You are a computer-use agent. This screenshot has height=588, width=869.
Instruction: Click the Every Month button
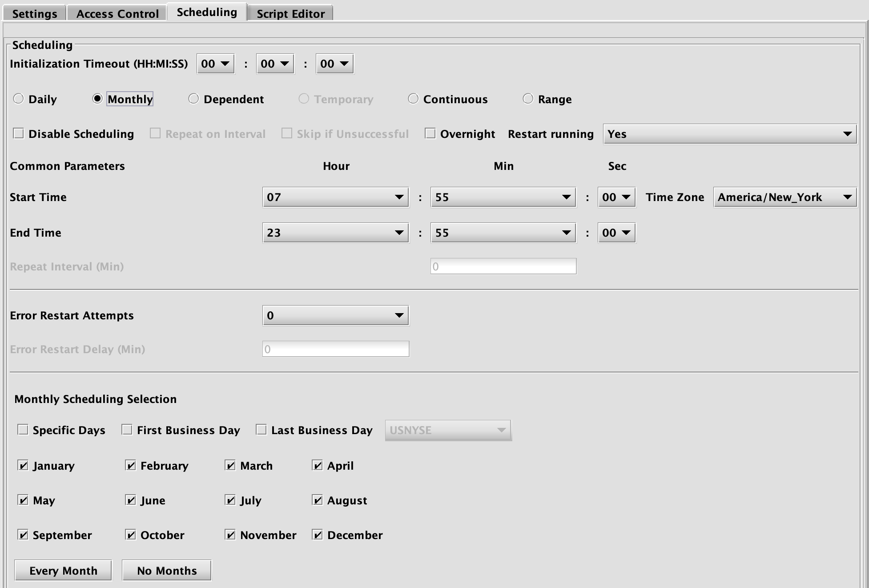coord(63,570)
